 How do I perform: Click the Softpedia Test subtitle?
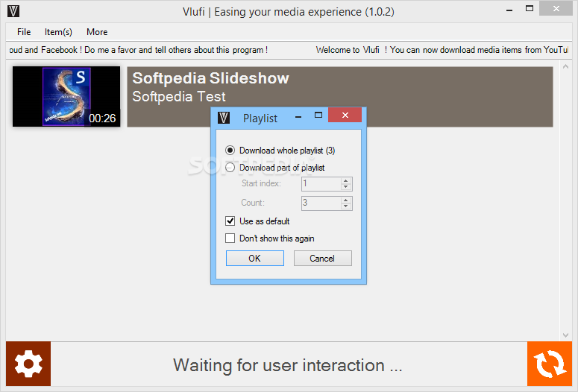(x=179, y=97)
